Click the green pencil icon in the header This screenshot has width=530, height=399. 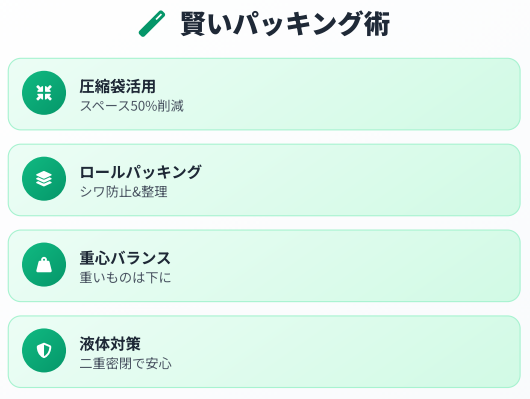[152, 24]
